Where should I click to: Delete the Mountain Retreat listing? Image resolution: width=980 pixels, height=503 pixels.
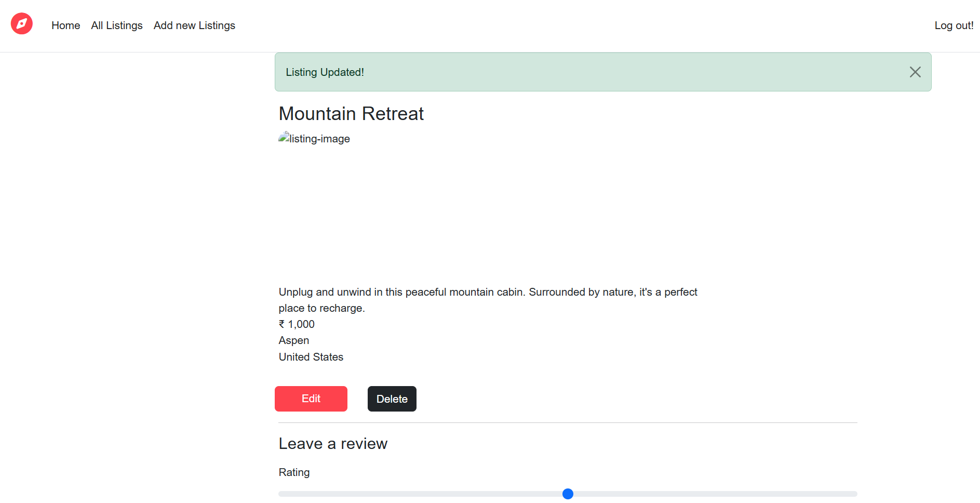392,399
